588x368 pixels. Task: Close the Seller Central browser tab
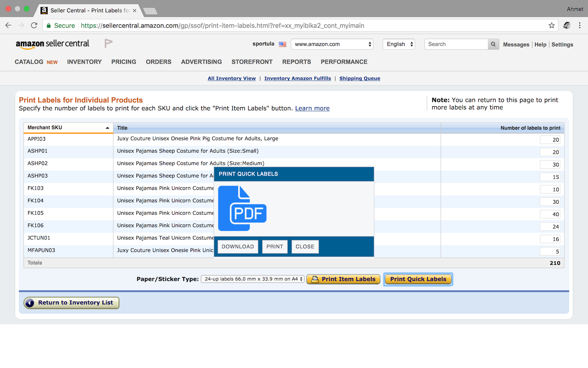point(134,10)
